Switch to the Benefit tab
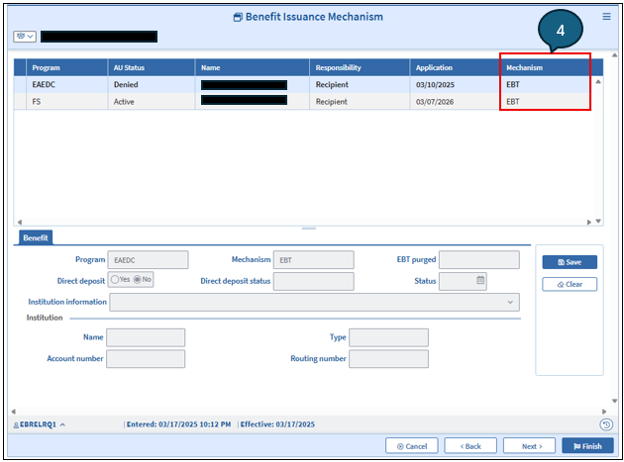Image resolution: width=624 pixels, height=462 pixels. click(x=35, y=238)
